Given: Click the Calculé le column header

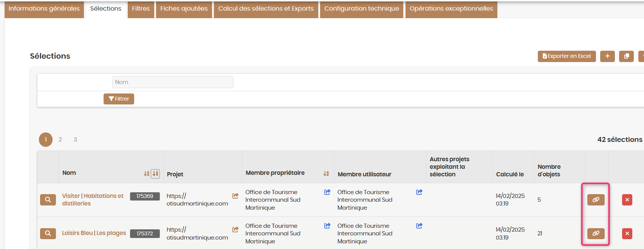Looking at the screenshot, I should 510,174.
